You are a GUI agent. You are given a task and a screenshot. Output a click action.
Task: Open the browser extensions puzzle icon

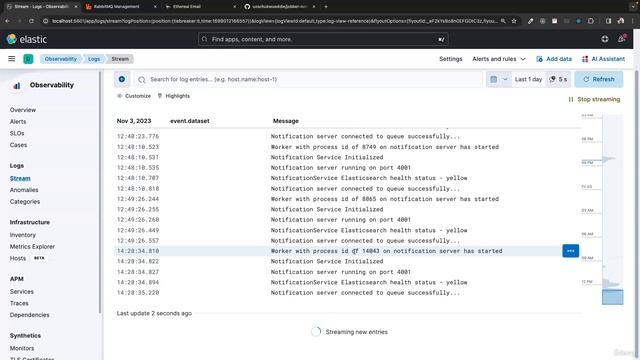591,21
